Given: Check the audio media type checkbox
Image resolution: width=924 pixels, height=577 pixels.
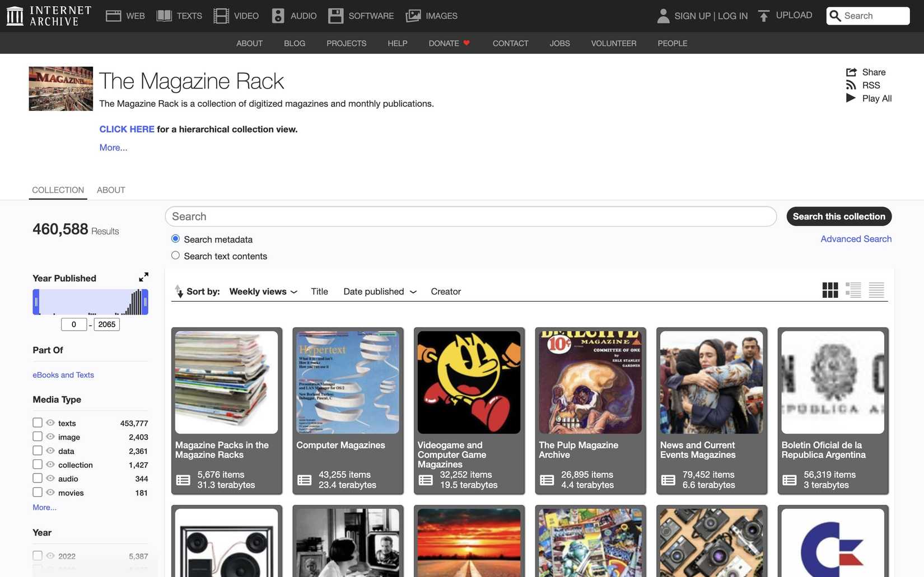Looking at the screenshot, I should [38, 478].
